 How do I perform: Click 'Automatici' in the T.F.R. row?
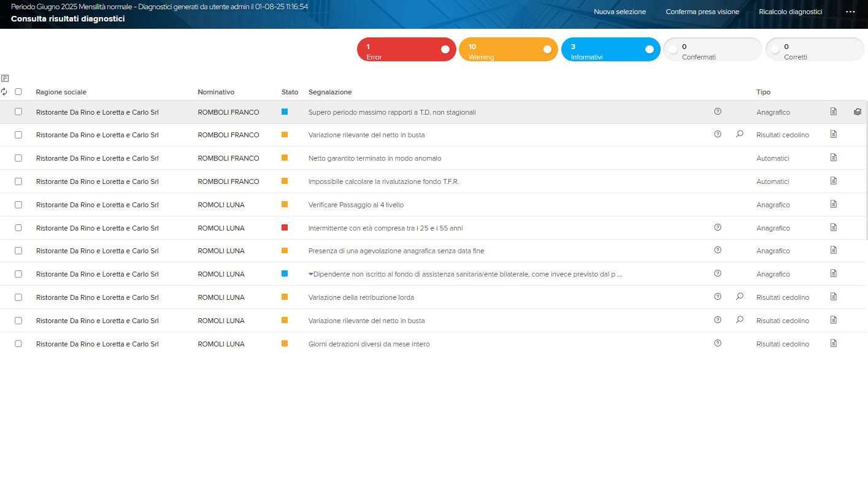pos(772,181)
